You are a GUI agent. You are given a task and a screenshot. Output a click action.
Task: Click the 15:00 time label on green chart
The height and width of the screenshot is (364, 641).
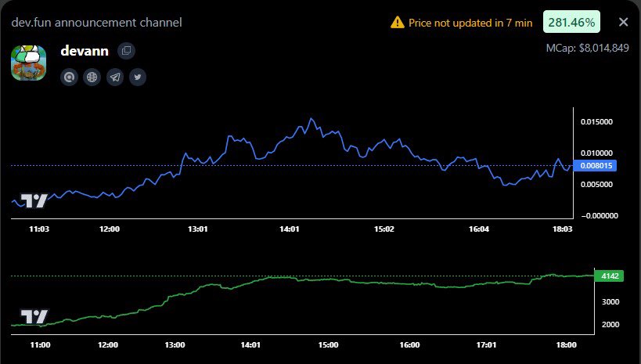click(328, 345)
